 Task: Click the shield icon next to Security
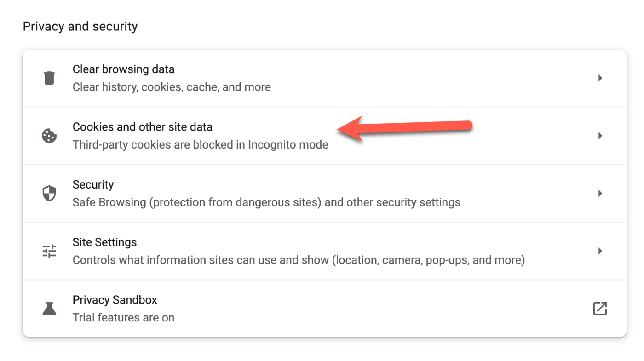point(49,193)
